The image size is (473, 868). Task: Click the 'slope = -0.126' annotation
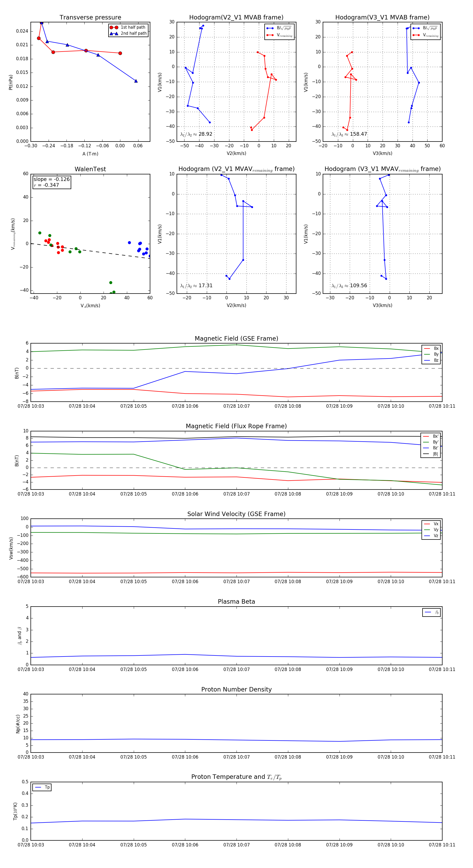(52, 179)
